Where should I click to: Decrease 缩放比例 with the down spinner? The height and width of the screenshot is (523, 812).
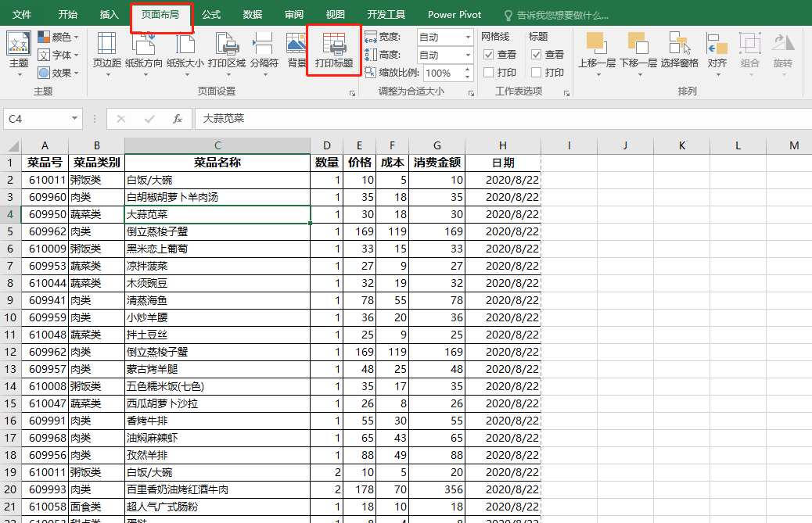pyautogui.click(x=468, y=77)
